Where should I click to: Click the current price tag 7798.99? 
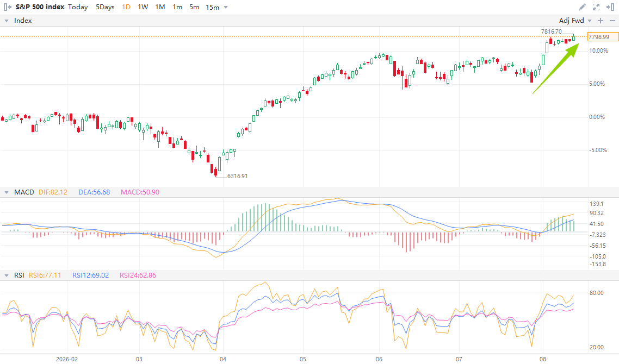603,37
